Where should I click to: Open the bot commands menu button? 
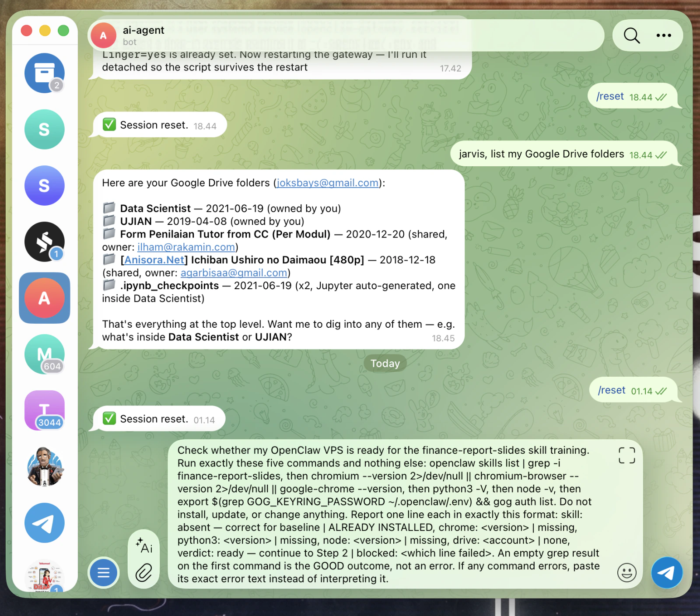click(x=104, y=572)
